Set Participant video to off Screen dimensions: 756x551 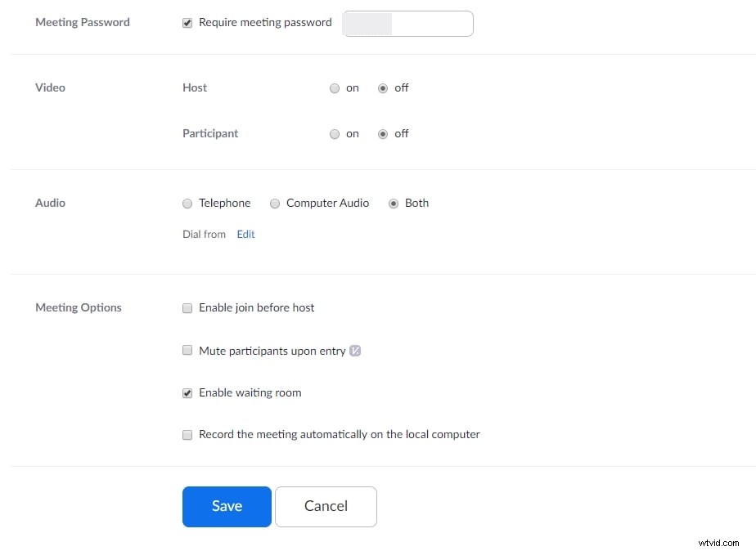pyautogui.click(x=383, y=133)
